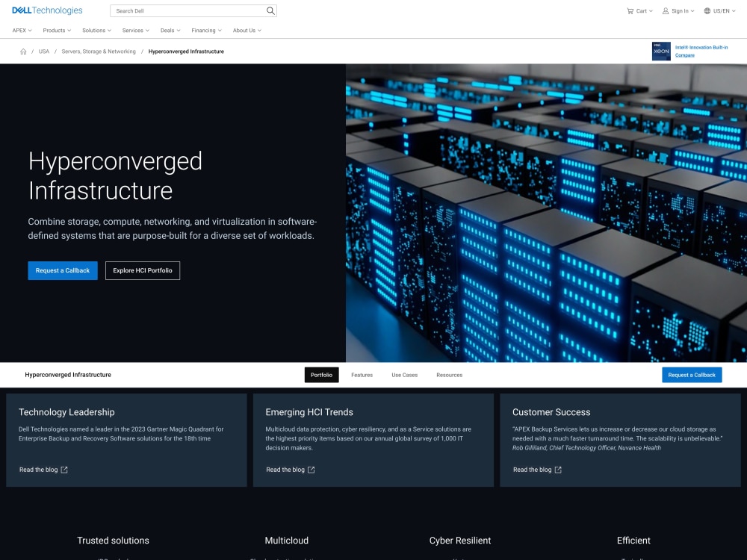Expand the APEX menu
Screen dimensions: 747x560
point(22,30)
